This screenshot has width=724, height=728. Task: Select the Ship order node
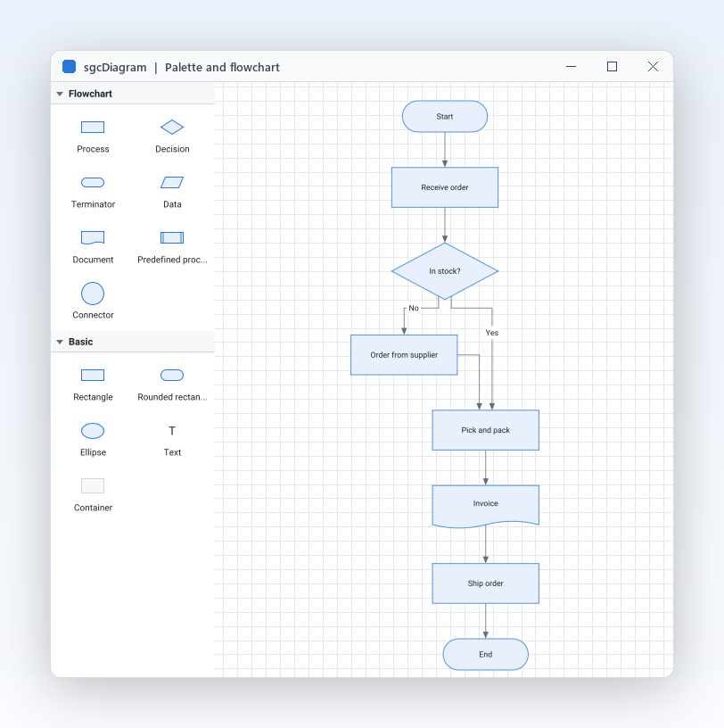485,583
